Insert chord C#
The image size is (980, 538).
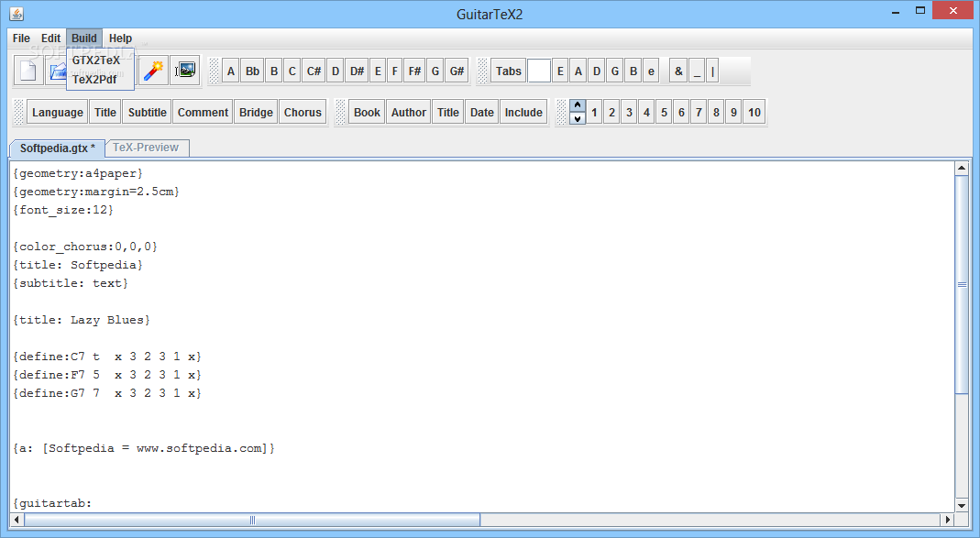point(314,71)
